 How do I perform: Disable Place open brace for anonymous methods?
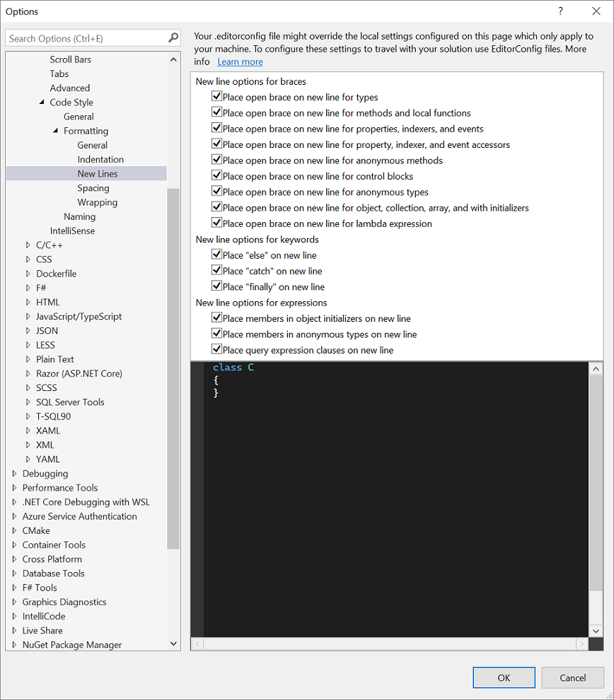pos(216,160)
